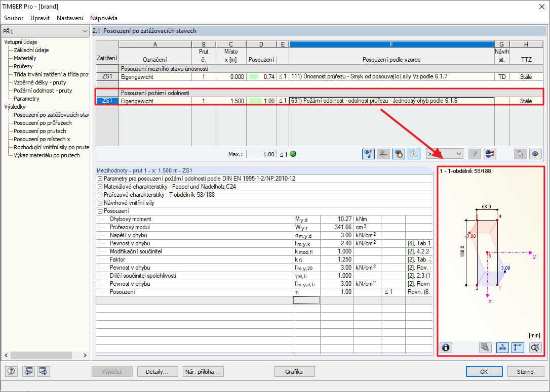Image resolution: width=550 pixels, height=392 pixels.
Task: Select Parametry in navigation tree
Action: click(26, 99)
